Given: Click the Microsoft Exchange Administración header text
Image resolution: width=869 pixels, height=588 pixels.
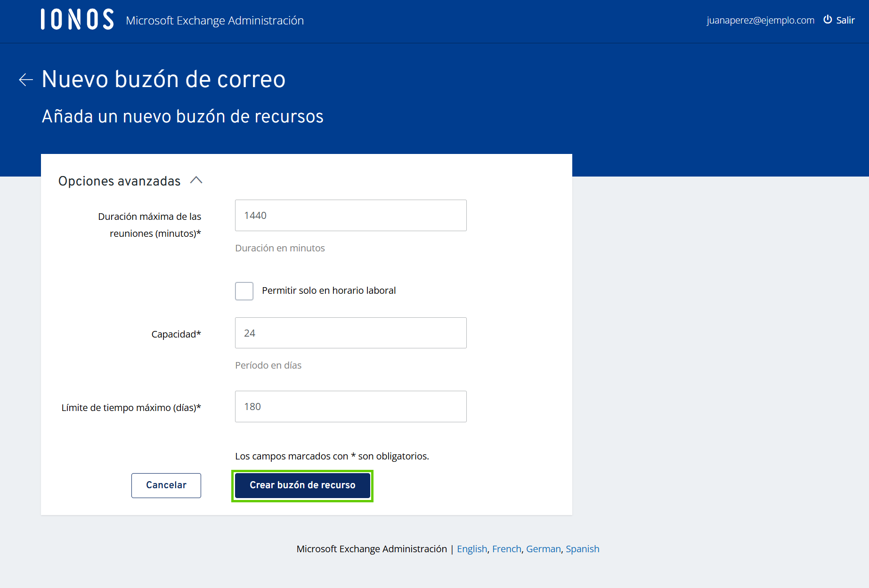Looking at the screenshot, I should click(214, 20).
